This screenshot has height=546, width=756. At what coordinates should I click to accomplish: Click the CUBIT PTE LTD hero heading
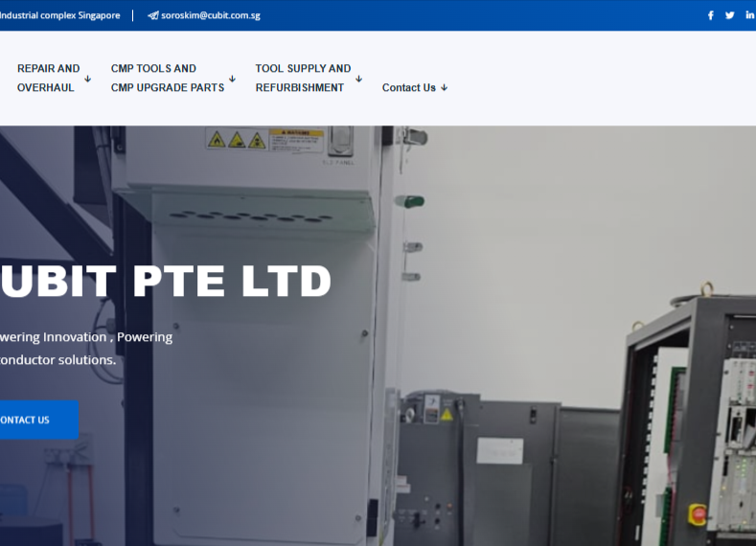tap(166, 281)
